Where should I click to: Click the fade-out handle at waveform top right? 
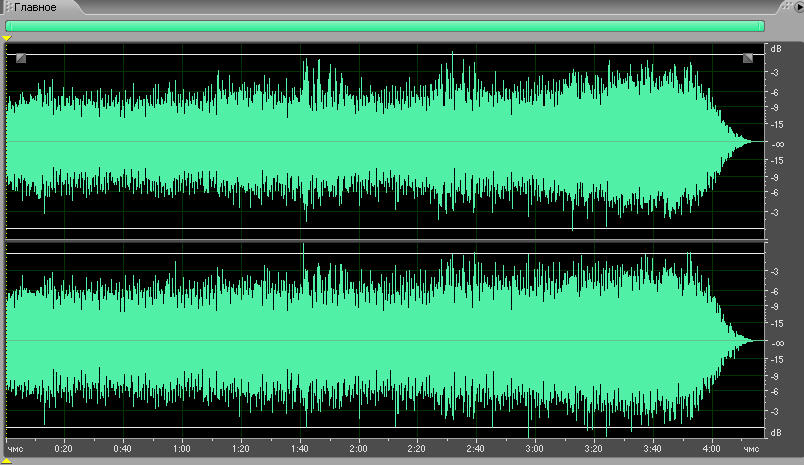tap(748, 59)
